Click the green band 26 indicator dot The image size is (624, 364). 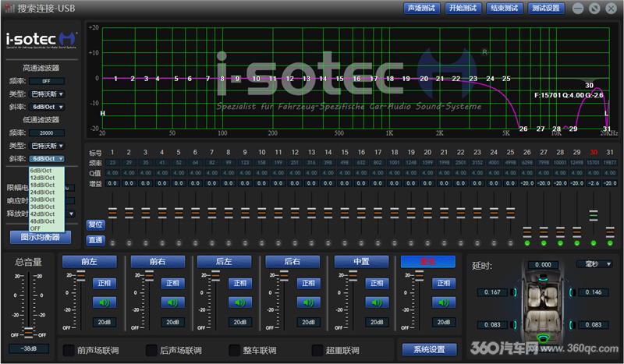click(527, 243)
